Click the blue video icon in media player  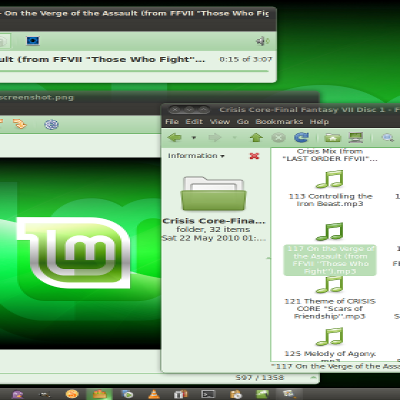[33, 41]
